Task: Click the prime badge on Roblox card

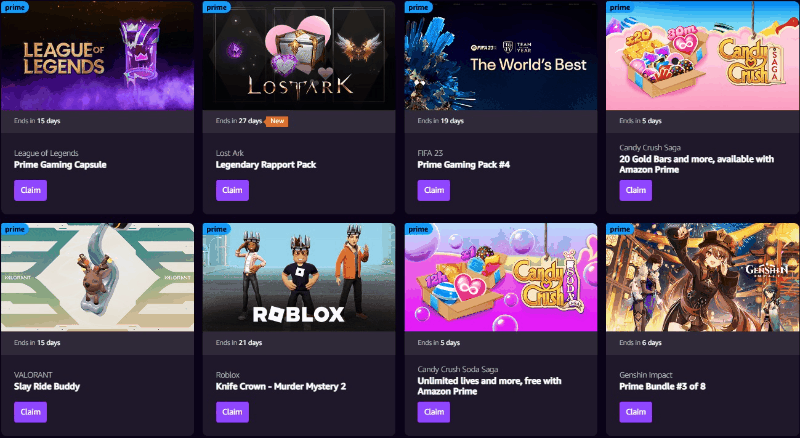Action: point(216,229)
